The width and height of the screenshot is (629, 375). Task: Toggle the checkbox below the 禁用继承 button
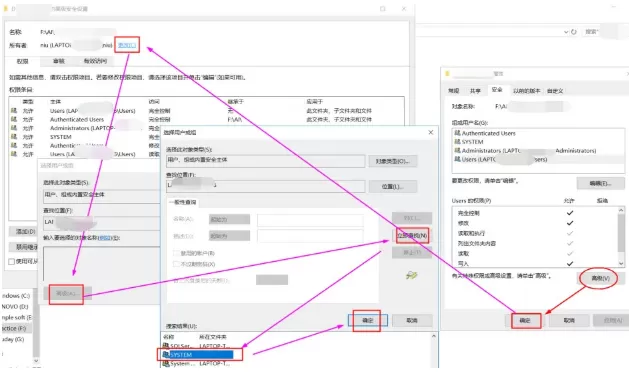pos(12,261)
